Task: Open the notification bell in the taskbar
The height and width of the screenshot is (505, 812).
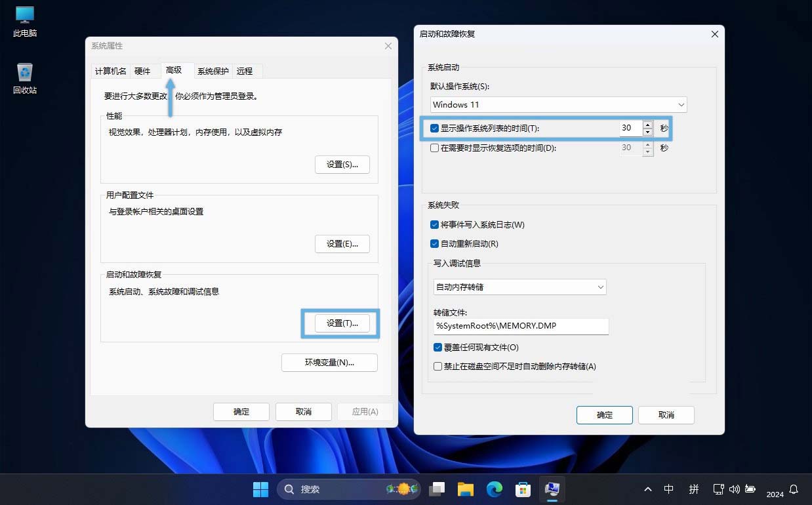Action: [x=794, y=489]
